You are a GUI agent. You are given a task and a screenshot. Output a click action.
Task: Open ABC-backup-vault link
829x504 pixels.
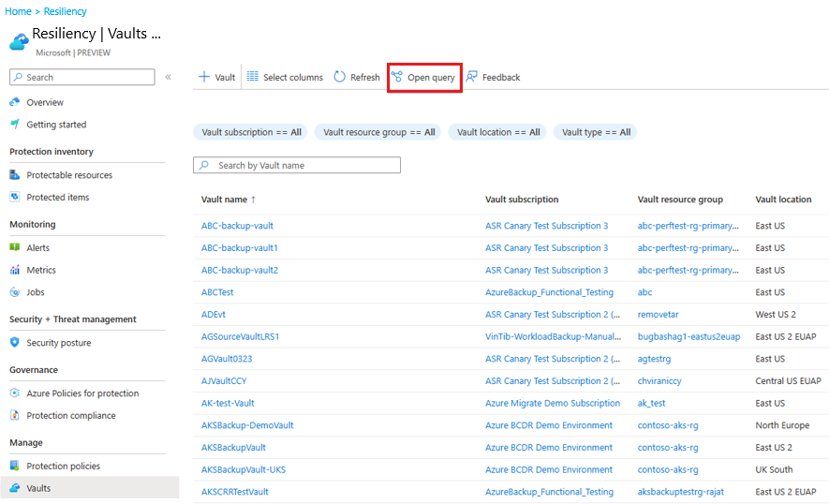pos(237,226)
